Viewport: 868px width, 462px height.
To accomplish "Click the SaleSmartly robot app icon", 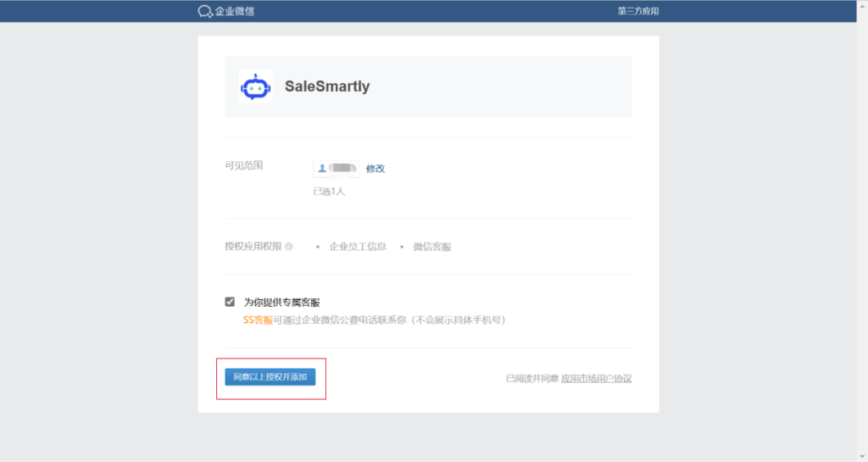I will (x=255, y=86).
